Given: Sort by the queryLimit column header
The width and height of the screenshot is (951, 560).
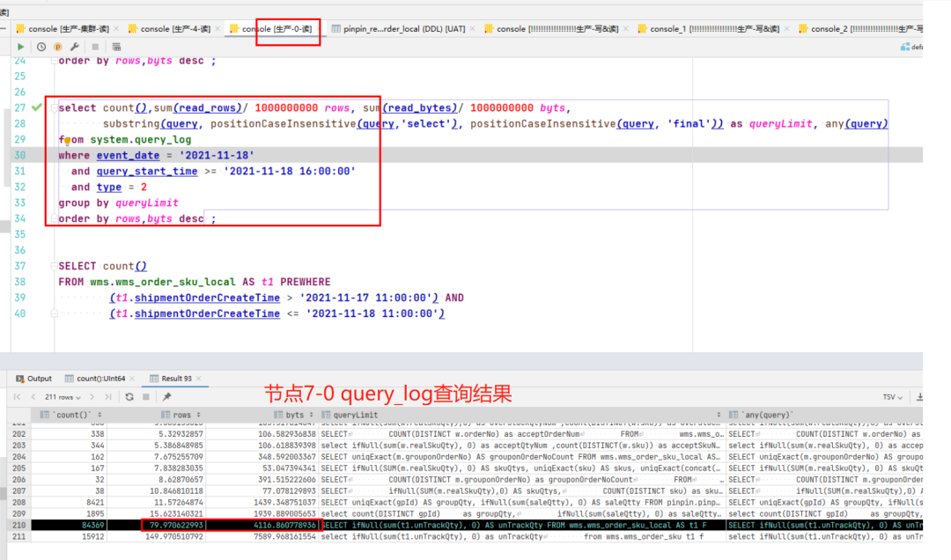Looking at the screenshot, I should tap(521, 415).
